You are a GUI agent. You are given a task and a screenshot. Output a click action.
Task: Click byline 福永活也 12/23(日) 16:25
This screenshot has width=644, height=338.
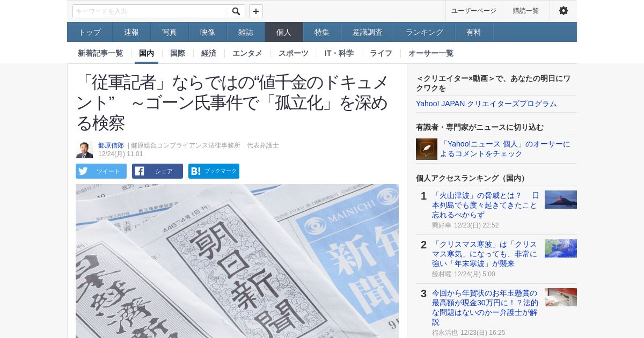(x=469, y=333)
